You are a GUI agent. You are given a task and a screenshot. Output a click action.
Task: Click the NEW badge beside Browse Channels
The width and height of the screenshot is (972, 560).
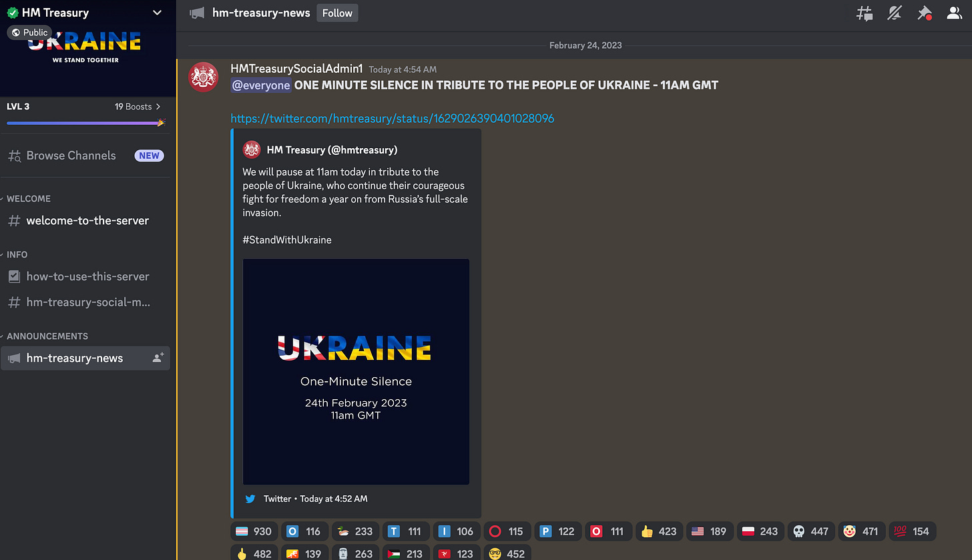[149, 156]
